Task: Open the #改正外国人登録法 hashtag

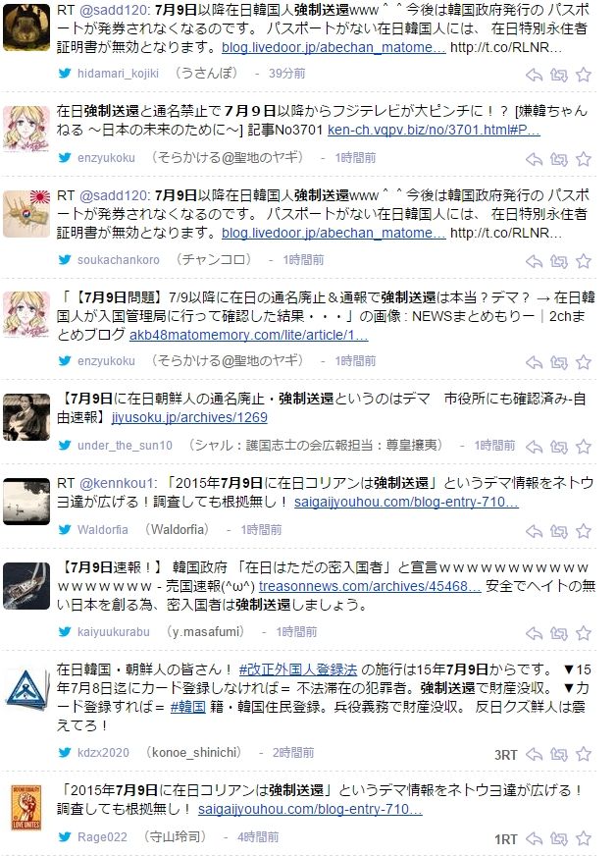Action: [x=298, y=669]
